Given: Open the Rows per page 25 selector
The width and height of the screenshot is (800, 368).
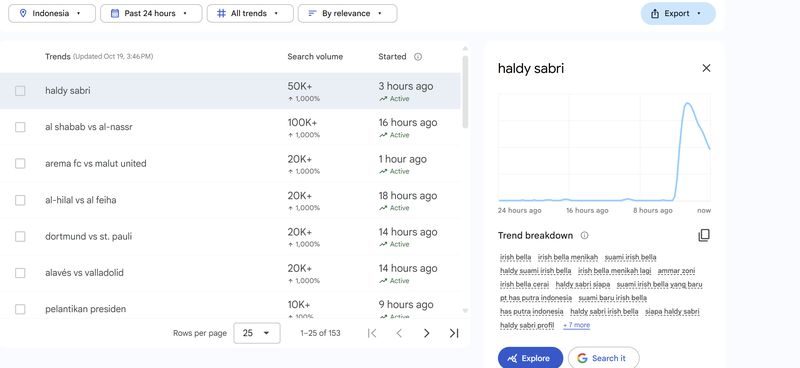Looking at the screenshot, I should click(x=257, y=333).
